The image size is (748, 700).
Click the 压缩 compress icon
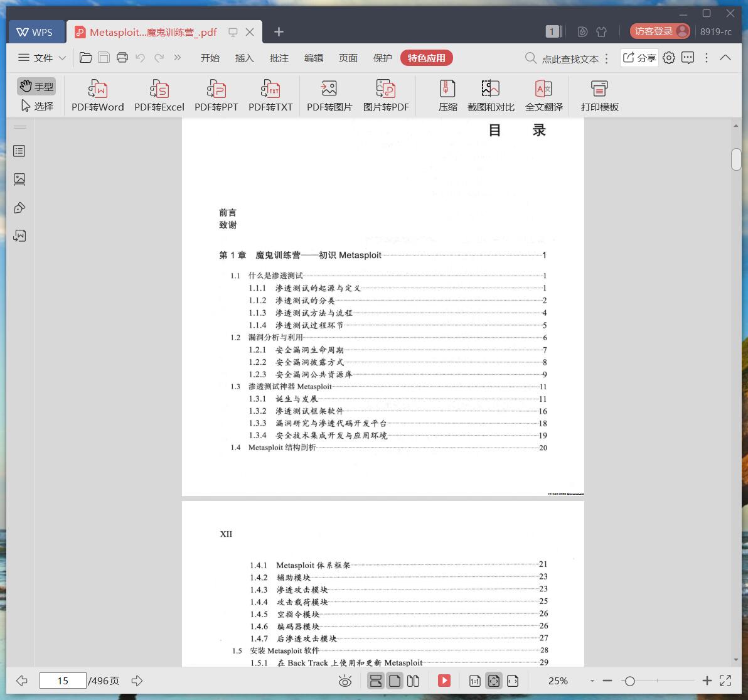(x=447, y=95)
